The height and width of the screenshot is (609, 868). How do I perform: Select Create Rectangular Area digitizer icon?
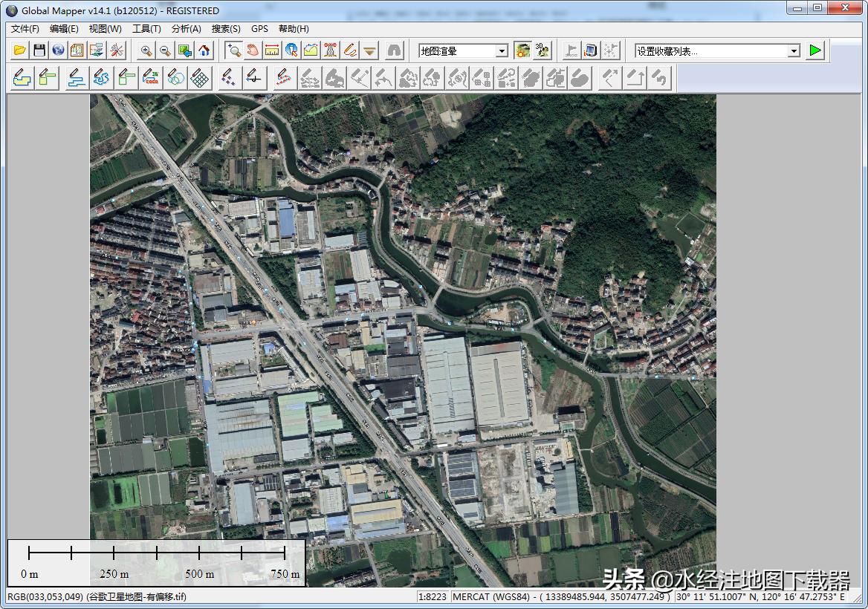48,78
